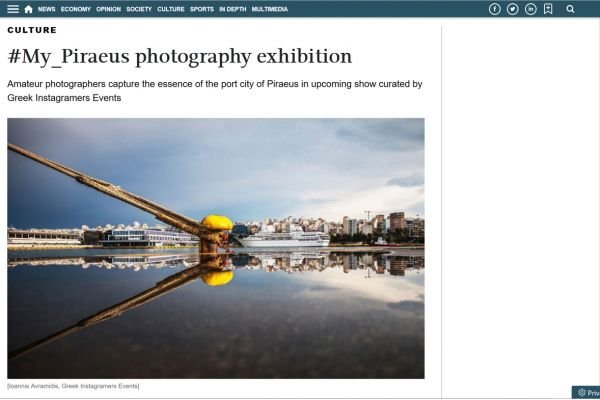The width and height of the screenshot is (600, 400).
Task: Bookmark this article
Action: pyautogui.click(x=548, y=9)
